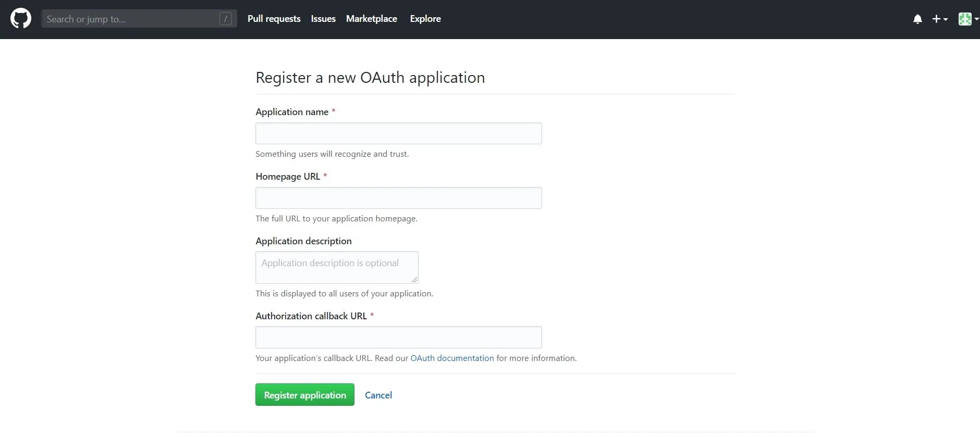The width and height of the screenshot is (980, 437).
Task: Expand the user avatar menu
Action: click(968, 19)
